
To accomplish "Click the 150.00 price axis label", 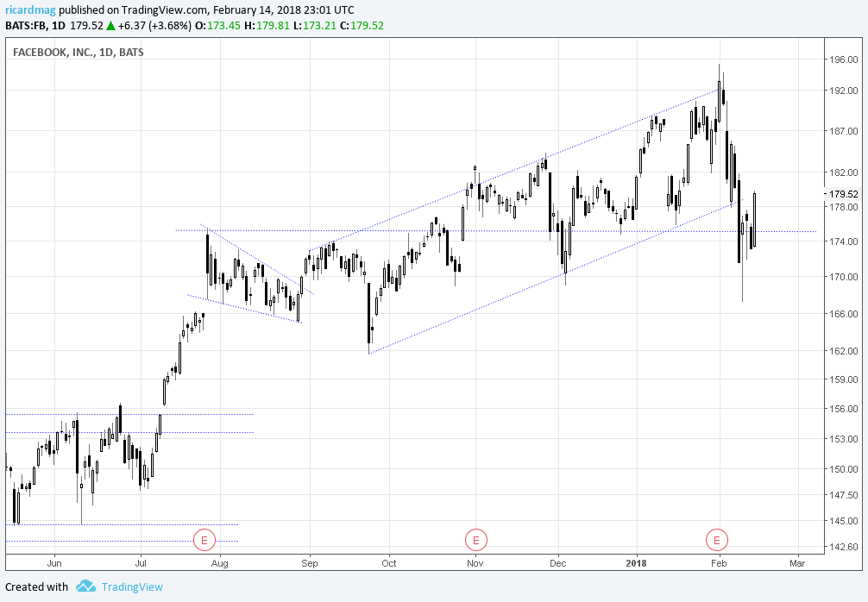I will [845, 469].
